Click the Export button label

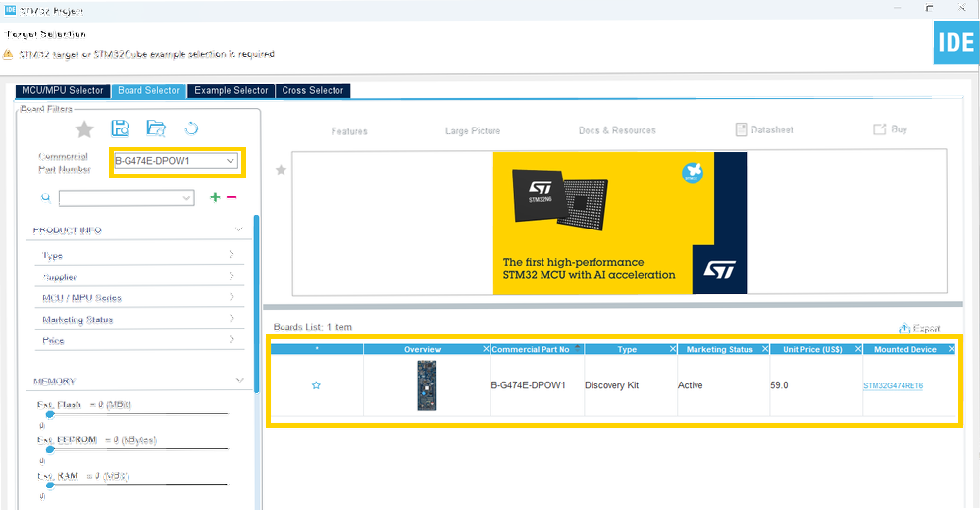coord(926,329)
